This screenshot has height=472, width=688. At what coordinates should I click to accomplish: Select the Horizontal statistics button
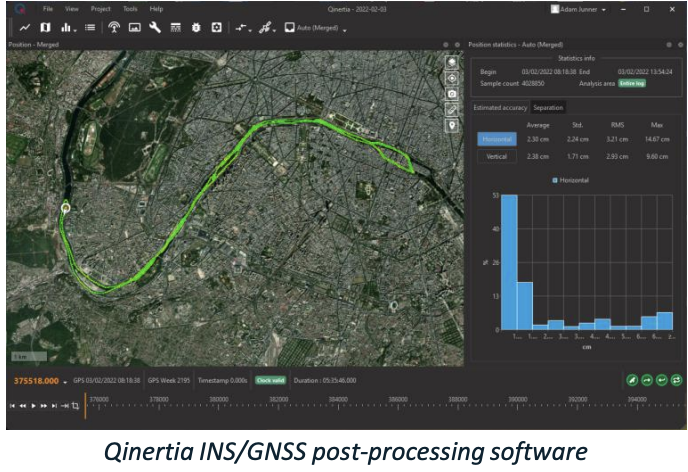pos(497,139)
